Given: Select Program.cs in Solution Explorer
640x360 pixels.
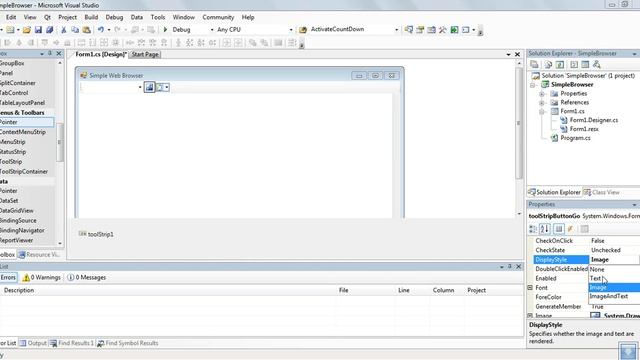Looking at the screenshot, I should [x=575, y=138].
